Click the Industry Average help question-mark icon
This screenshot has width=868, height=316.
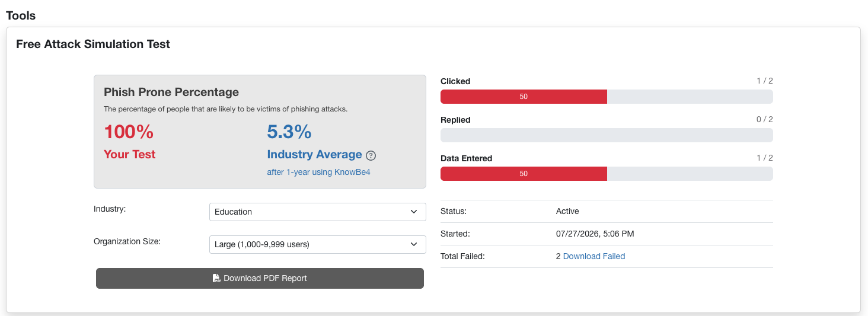[371, 156]
